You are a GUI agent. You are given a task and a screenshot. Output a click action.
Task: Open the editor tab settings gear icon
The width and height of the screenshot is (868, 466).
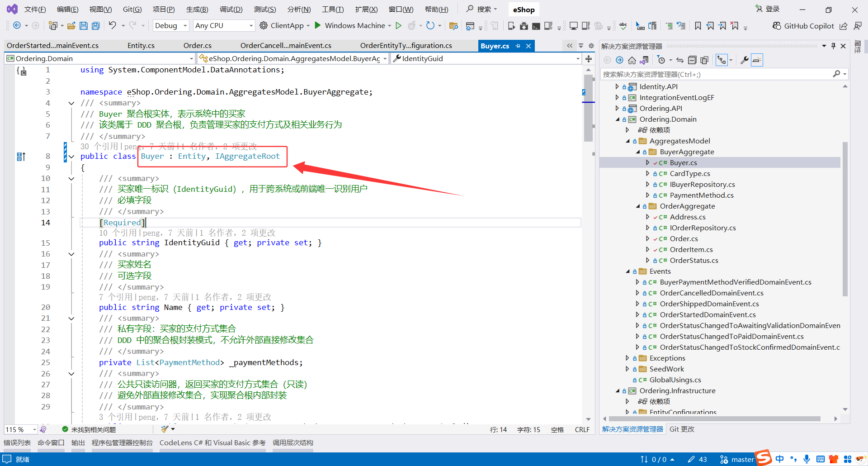591,46
